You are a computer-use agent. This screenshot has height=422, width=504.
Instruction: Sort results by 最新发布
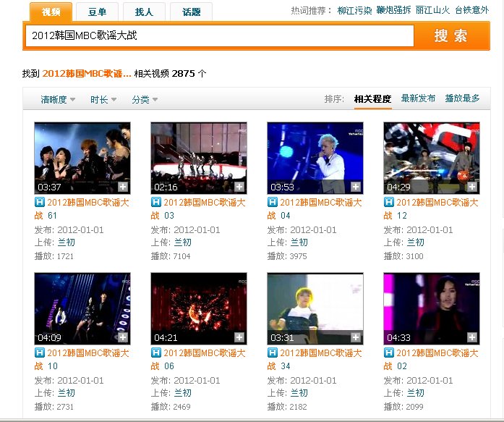pos(418,98)
